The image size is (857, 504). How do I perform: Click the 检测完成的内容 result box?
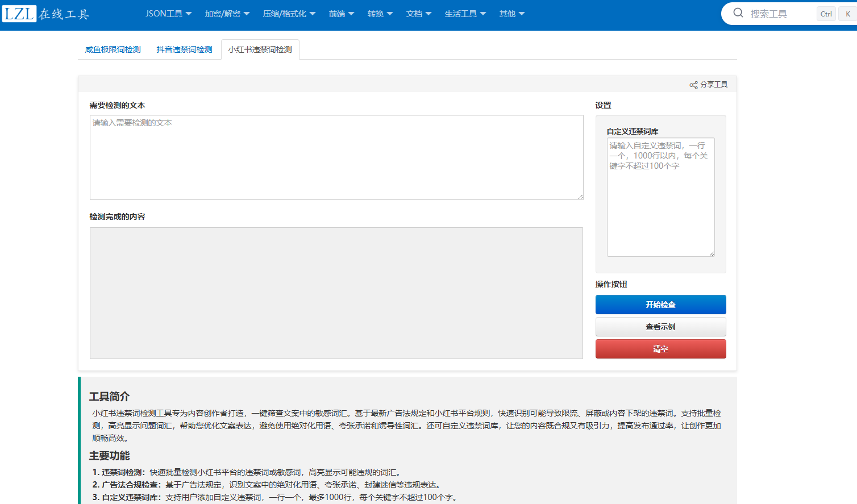pos(336,293)
